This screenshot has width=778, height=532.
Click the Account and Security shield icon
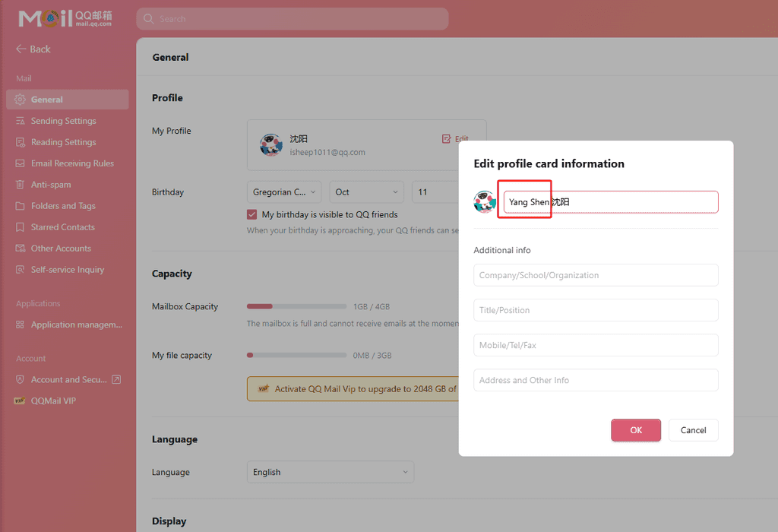pos(21,380)
